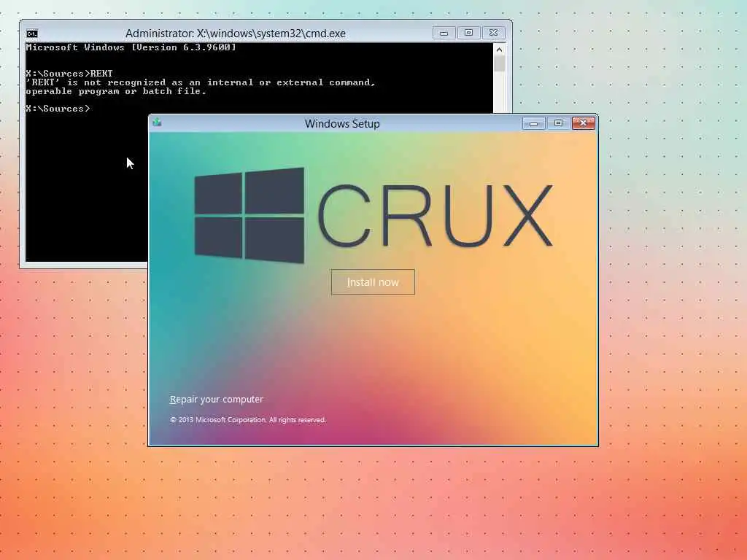The height and width of the screenshot is (560, 747).
Task: Click the Microsoft Corporation copyright text
Action: [248, 419]
